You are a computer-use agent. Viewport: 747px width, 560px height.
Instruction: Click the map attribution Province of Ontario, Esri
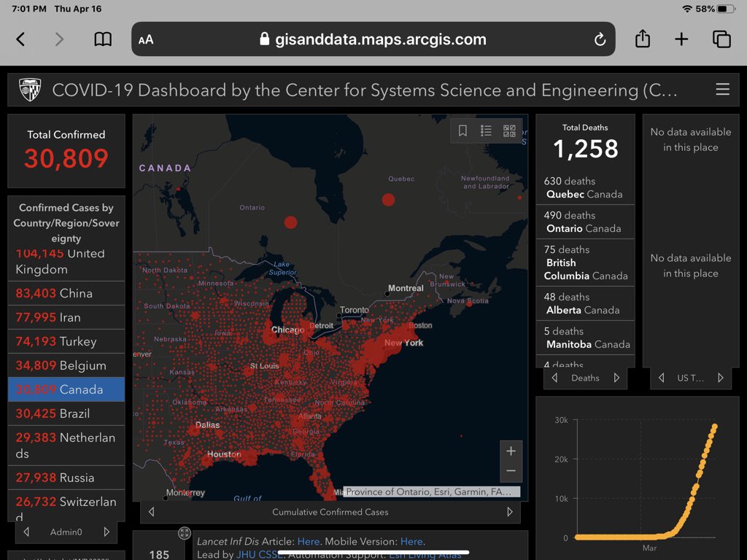tap(431, 491)
